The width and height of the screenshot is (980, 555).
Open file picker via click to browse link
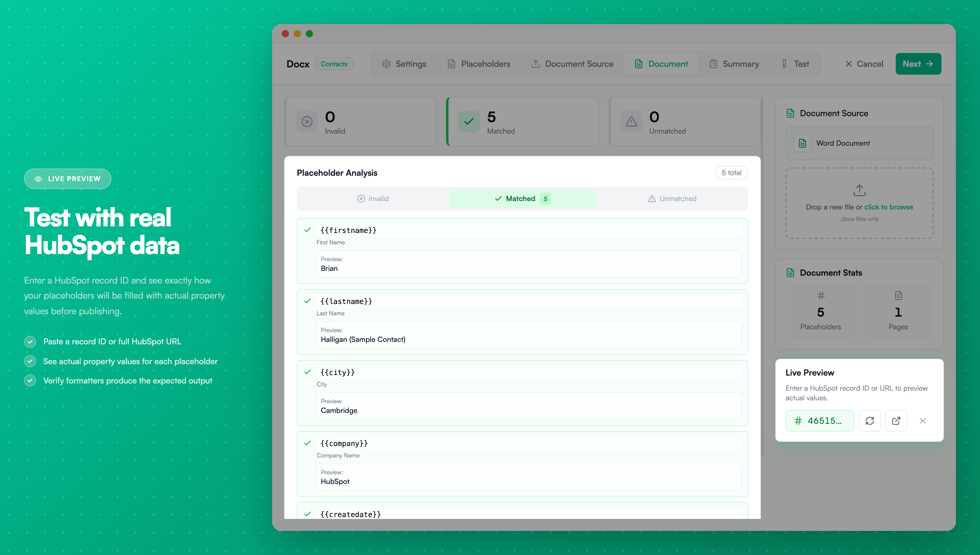(x=889, y=207)
